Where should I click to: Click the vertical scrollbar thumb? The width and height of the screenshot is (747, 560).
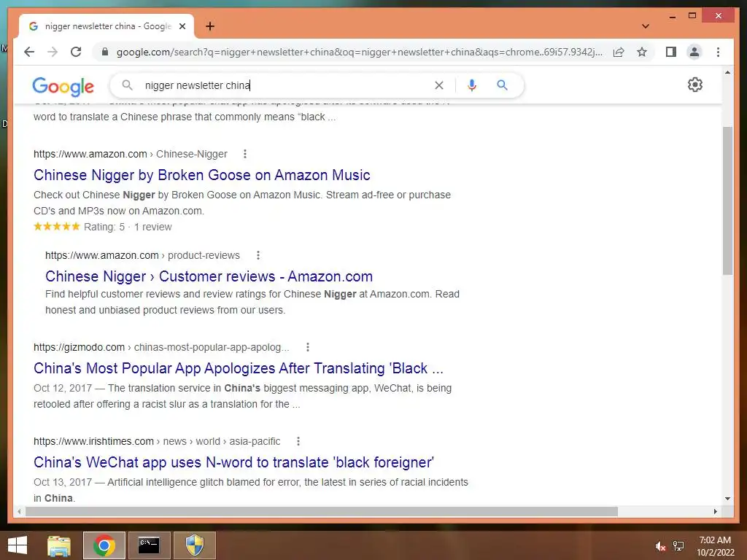click(727, 201)
